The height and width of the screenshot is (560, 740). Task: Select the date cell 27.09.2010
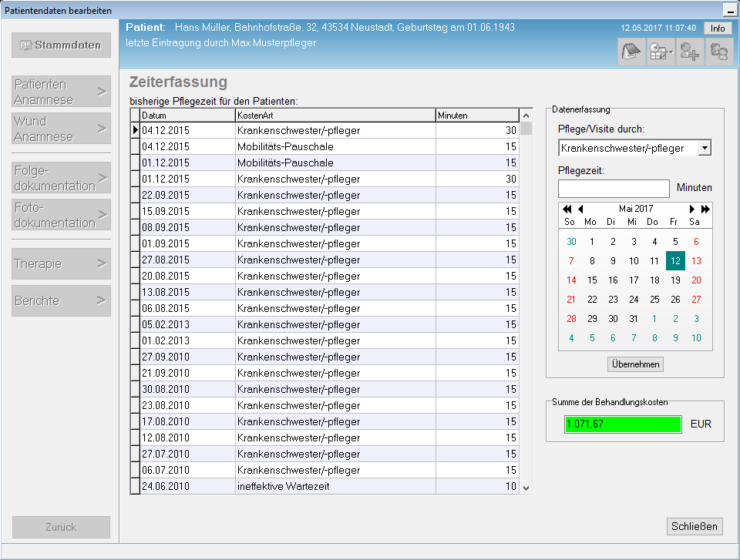188,357
